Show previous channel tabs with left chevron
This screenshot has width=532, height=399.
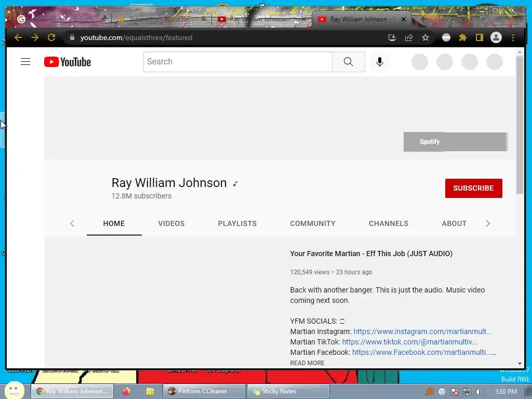[x=72, y=223]
